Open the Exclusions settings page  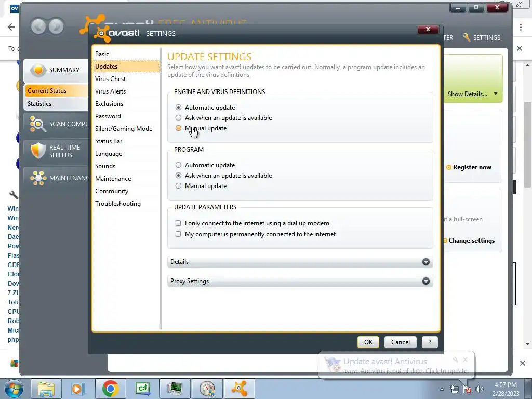tap(126, 104)
